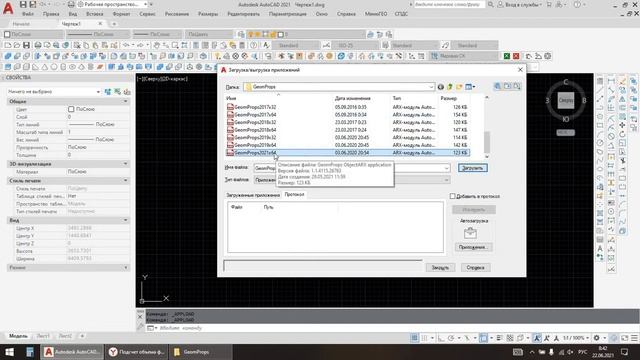Select the Cylinder modeling tool
Screen dimensions: 640x360
pos(63,67)
